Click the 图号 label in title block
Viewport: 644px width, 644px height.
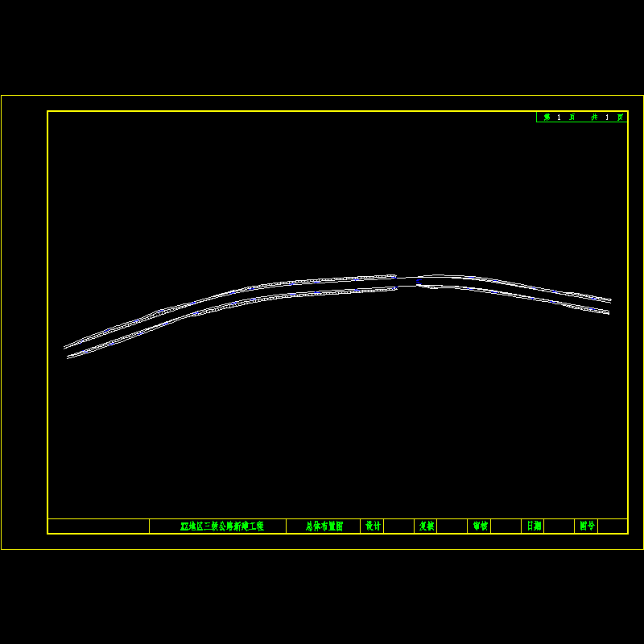(x=587, y=526)
